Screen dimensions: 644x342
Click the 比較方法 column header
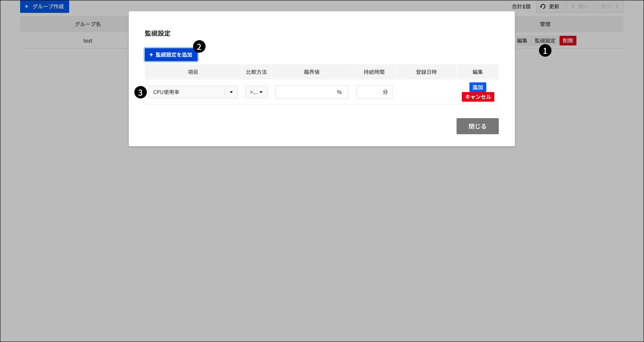pos(256,72)
